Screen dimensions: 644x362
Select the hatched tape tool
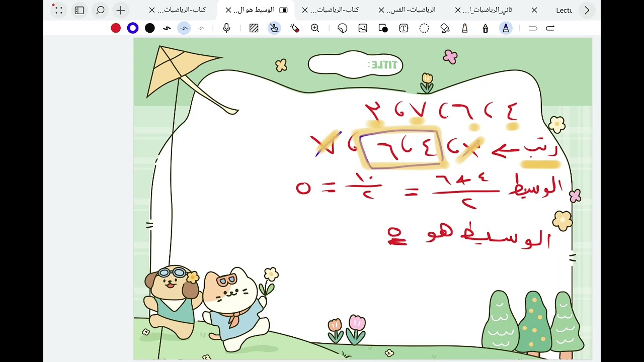coord(254,28)
